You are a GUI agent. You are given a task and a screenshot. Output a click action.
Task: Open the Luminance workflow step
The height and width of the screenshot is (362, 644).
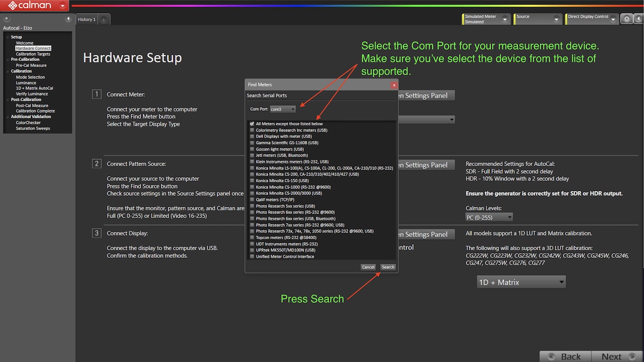pos(26,83)
